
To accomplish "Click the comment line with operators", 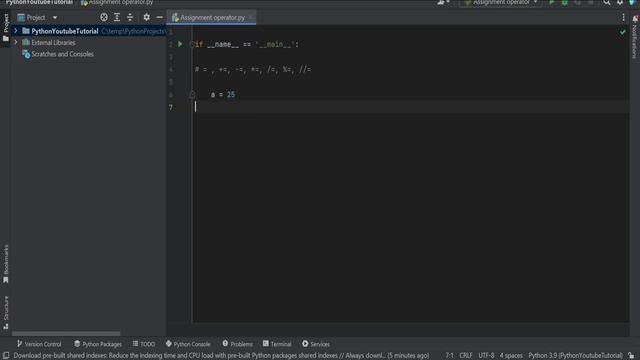I will (253, 70).
